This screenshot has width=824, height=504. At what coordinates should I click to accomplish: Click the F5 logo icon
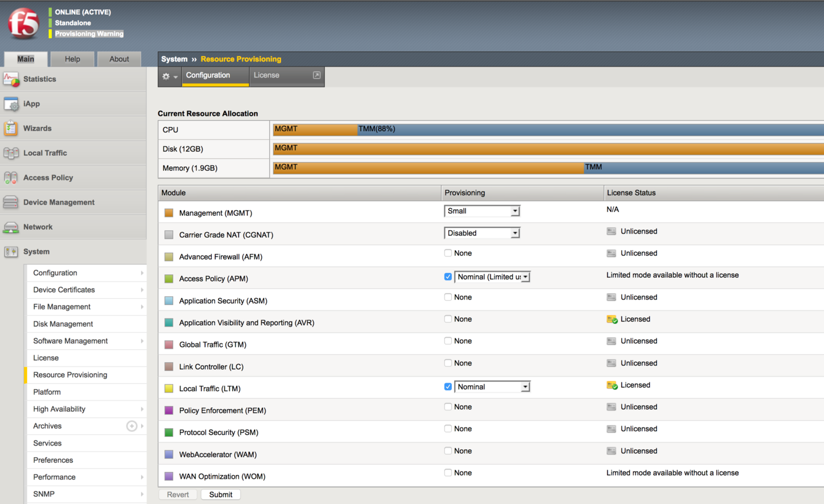pos(23,24)
